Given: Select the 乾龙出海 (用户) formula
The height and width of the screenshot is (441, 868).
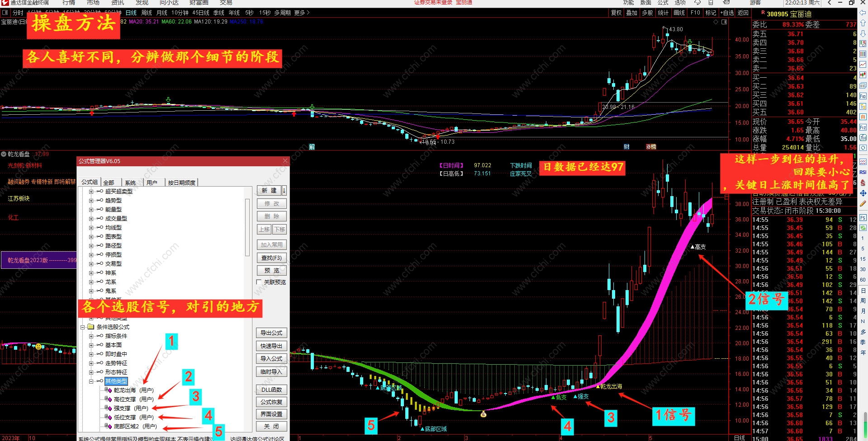Looking at the screenshot, I should [134, 390].
